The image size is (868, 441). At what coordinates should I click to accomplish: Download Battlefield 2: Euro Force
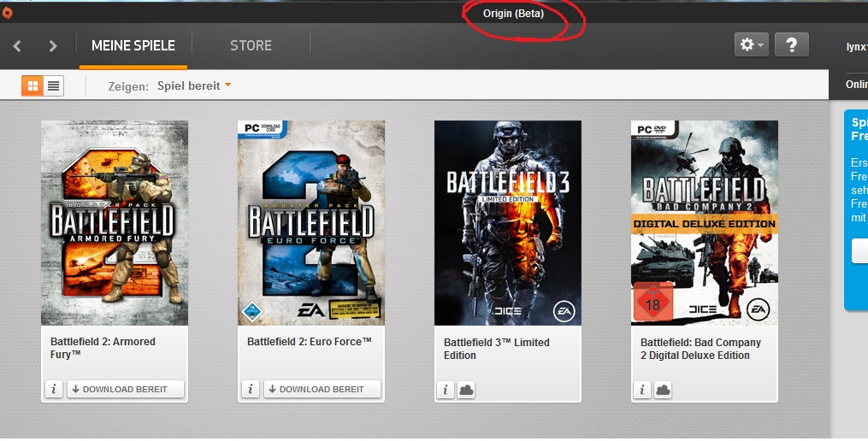tap(322, 389)
